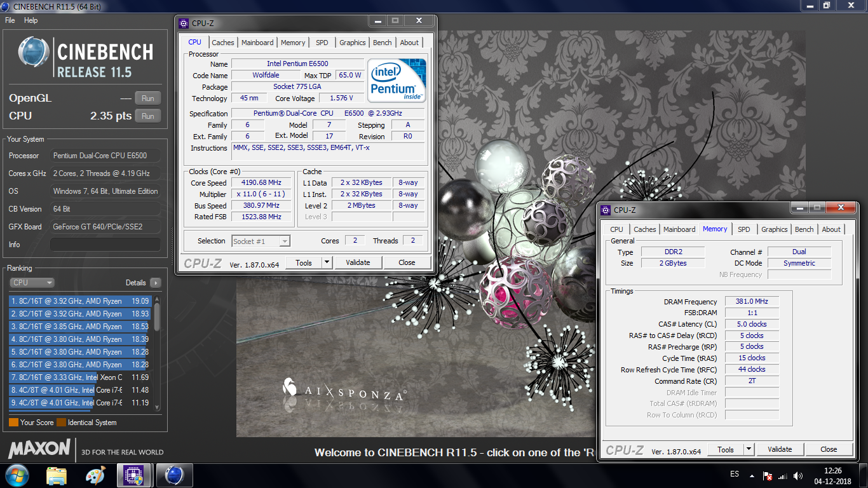Open the Help menu in Cinebench
868x488 pixels.
coord(31,20)
